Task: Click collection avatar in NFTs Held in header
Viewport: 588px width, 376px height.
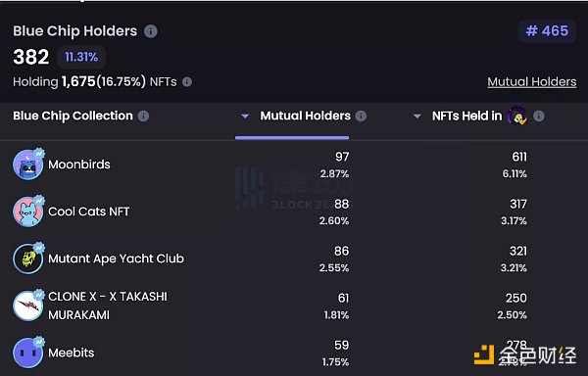Action: (517, 116)
